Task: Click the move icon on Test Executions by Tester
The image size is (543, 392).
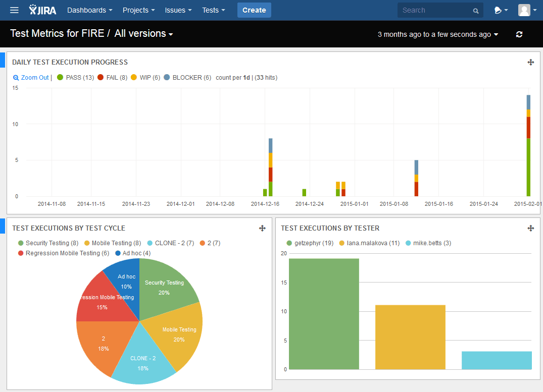Action: [531, 229]
